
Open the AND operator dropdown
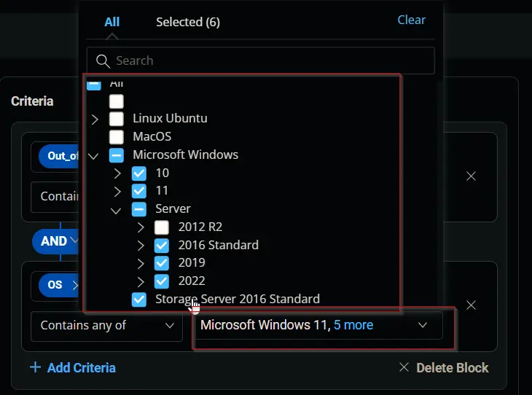(57, 241)
